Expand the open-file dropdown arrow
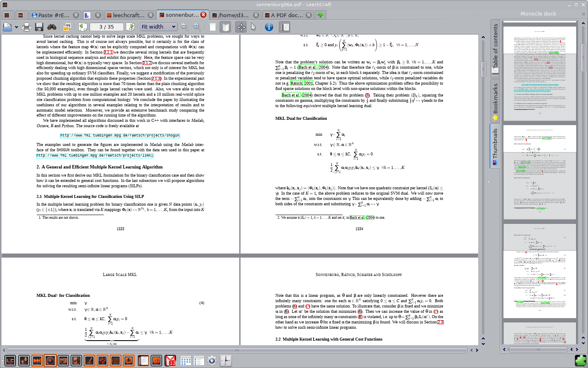 click(16, 27)
